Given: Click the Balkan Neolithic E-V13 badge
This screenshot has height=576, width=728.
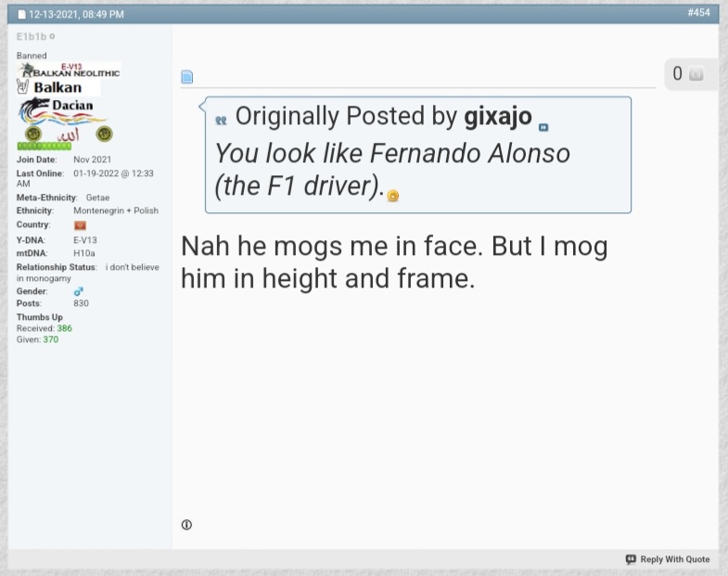Looking at the screenshot, I should [70, 70].
